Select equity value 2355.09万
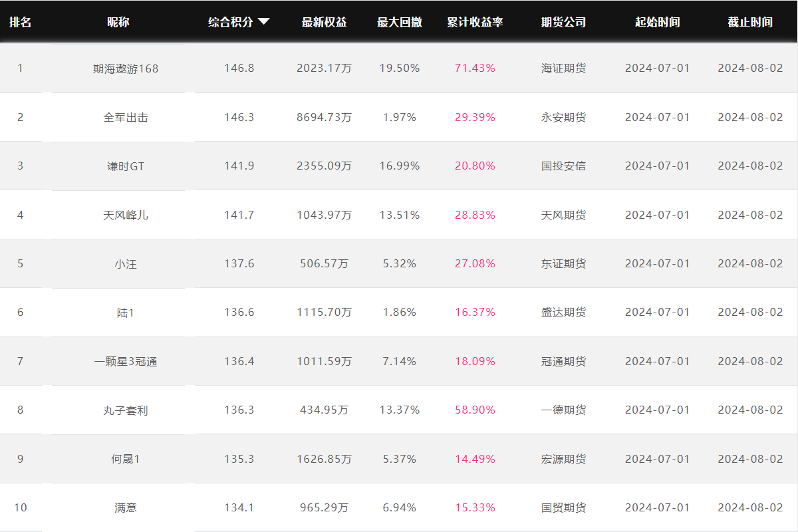 coord(324,166)
